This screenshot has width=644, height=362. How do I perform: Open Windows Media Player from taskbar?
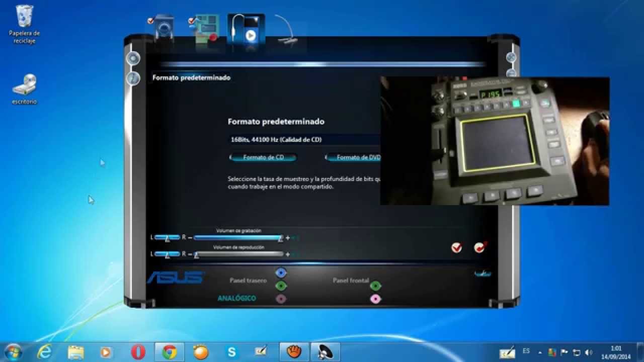click(x=106, y=352)
